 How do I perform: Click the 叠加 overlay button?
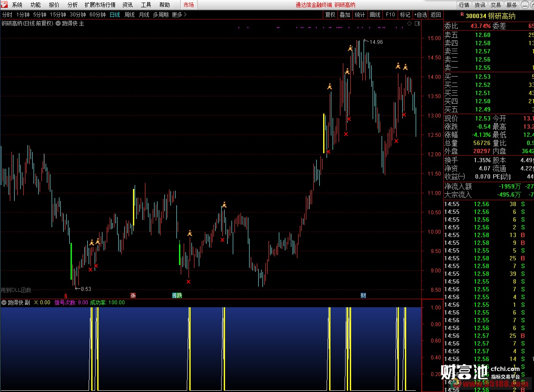(345, 15)
